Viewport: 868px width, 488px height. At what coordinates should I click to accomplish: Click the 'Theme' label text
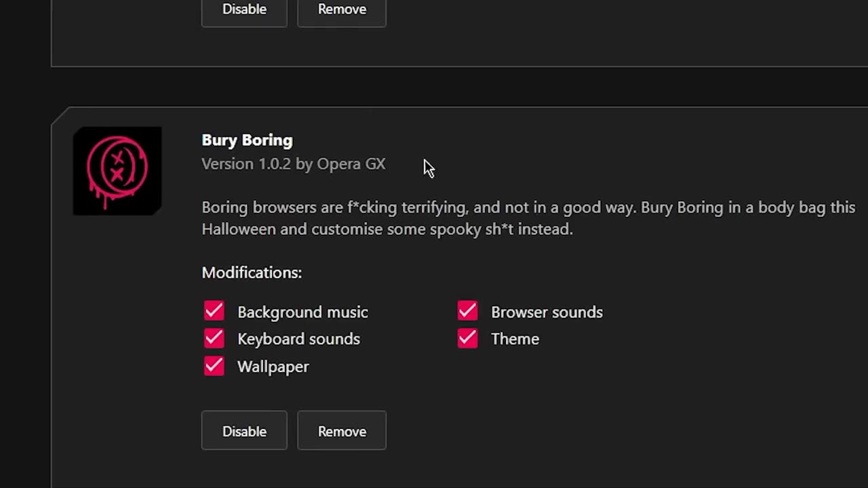point(515,339)
